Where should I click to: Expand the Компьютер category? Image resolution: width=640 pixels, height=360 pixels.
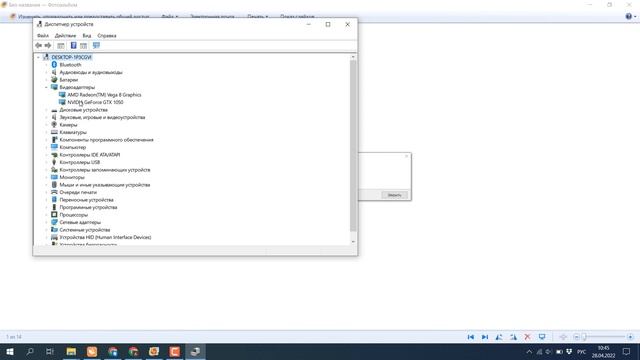46,147
